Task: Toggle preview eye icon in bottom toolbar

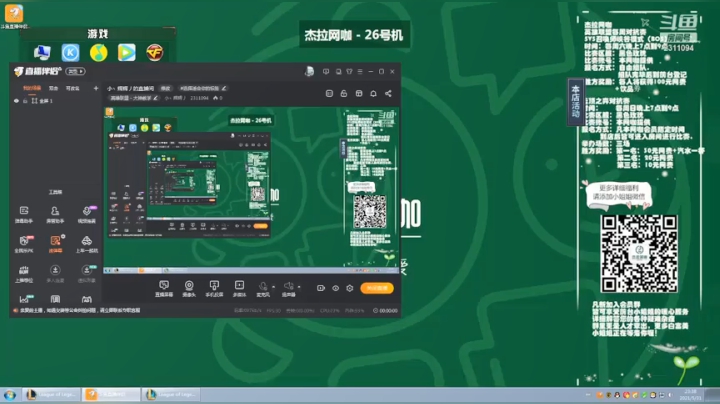Action: pyautogui.click(x=336, y=288)
